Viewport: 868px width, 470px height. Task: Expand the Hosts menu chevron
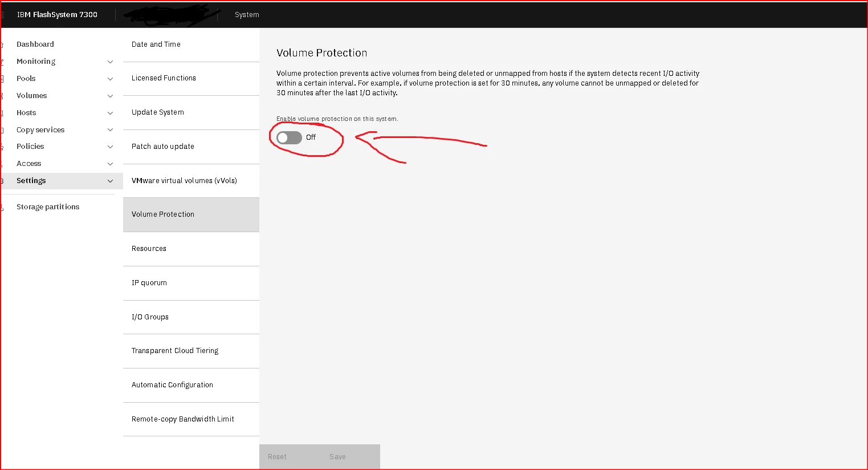(110, 113)
